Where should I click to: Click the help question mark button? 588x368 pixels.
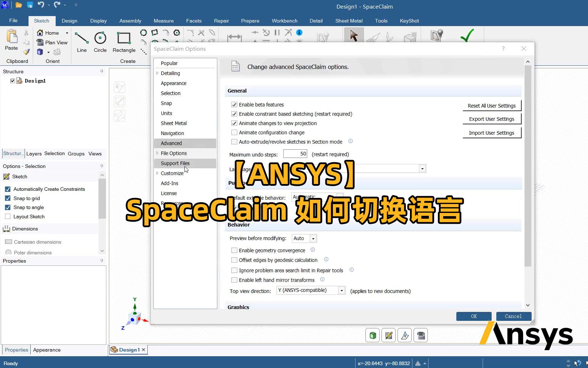coord(503,49)
